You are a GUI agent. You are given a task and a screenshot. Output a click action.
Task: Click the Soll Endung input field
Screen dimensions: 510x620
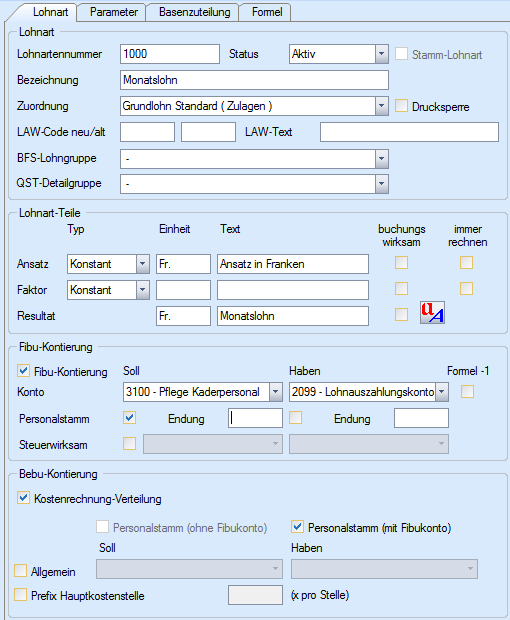(255, 418)
